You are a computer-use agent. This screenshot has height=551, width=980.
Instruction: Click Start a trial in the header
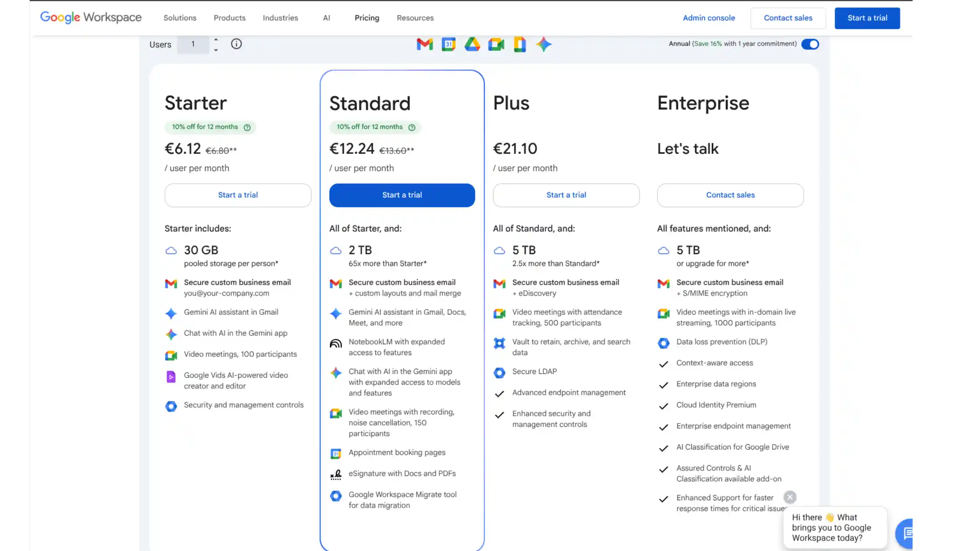867,18
